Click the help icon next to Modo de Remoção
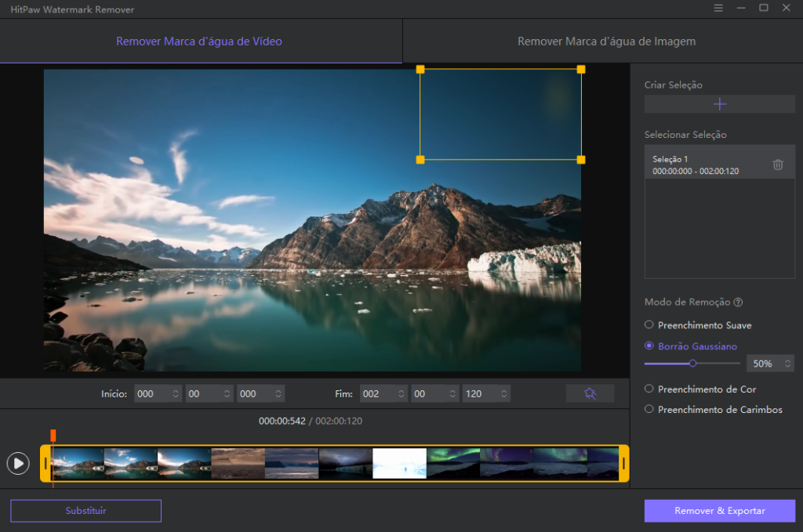The width and height of the screenshot is (803, 532). tap(738, 302)
